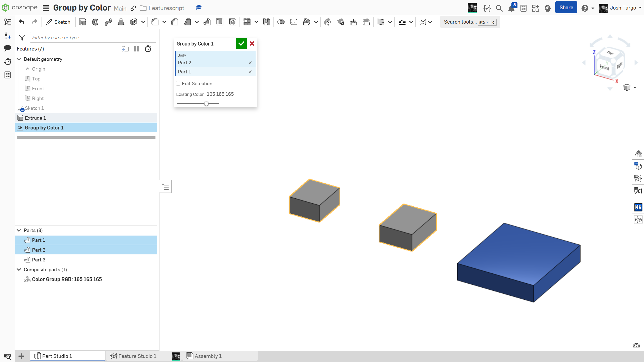Click the Front face of view cube

604,67
